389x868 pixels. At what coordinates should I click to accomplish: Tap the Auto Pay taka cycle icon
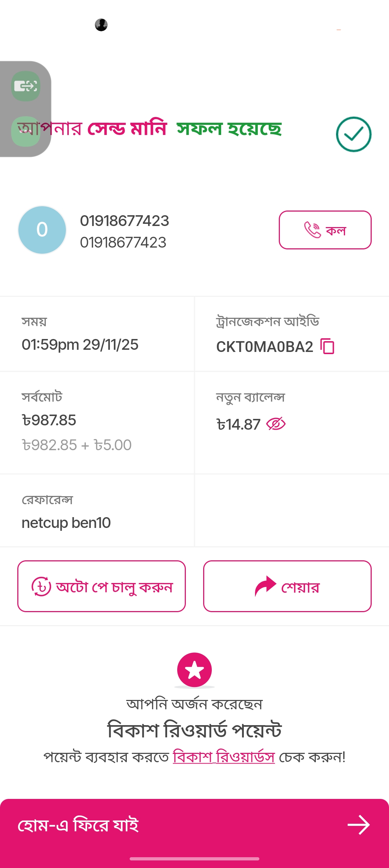tap(41, 587)
